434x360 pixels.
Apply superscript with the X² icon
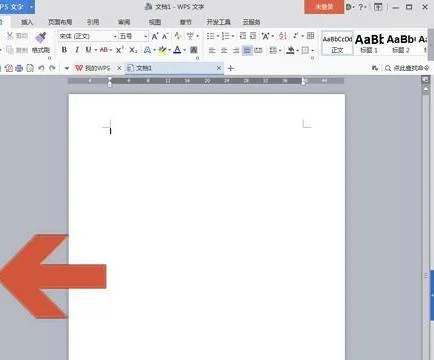(120, 50)
